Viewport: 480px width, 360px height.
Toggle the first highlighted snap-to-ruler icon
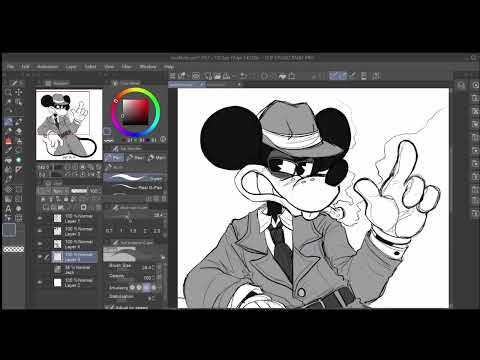[333, 76]
